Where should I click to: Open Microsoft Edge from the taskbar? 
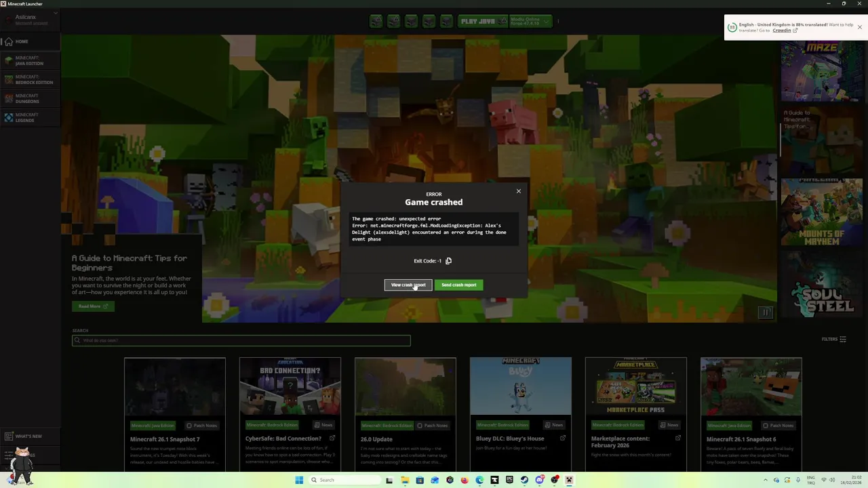coord(479,480)
